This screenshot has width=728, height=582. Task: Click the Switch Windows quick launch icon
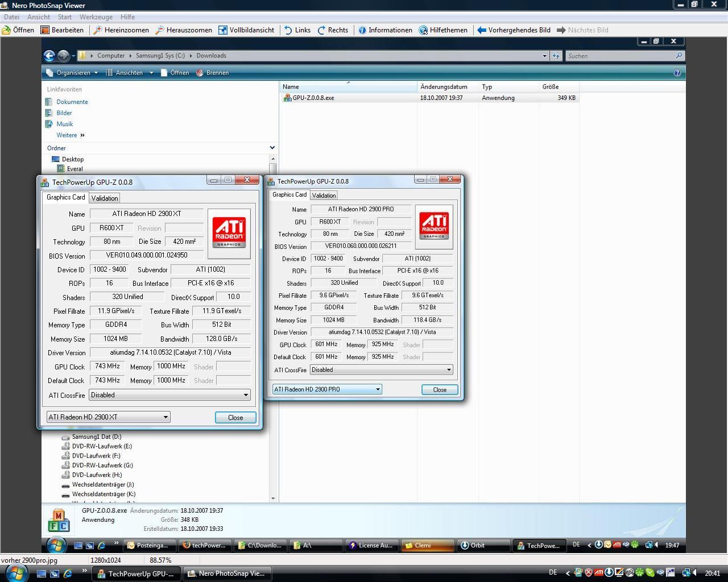pos(55,573)
